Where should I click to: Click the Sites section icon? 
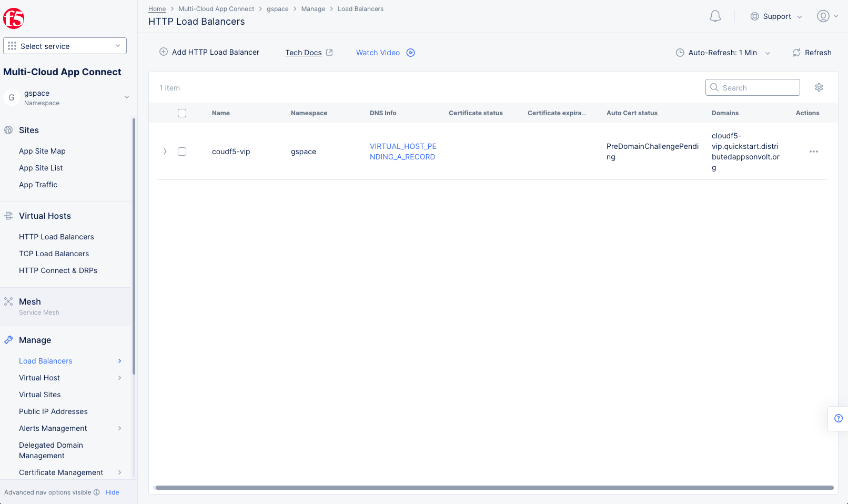coord(8,130)
